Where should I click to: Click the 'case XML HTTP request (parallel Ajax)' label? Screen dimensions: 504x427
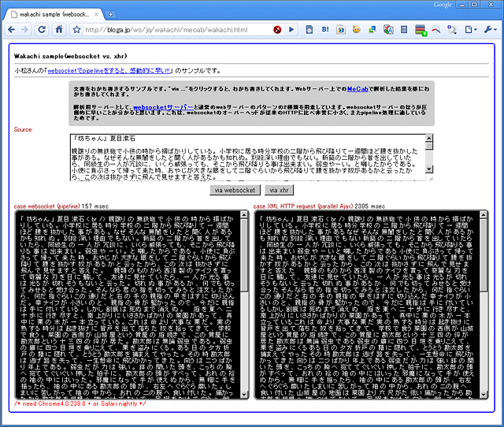pos(303,206)
